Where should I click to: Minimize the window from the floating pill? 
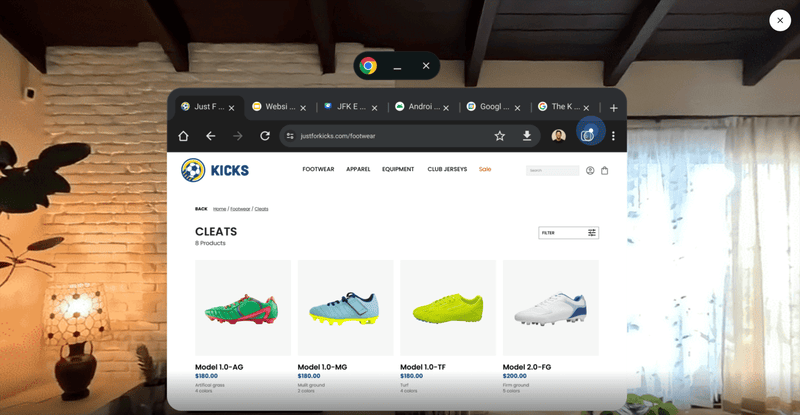[x=397, y=67]
